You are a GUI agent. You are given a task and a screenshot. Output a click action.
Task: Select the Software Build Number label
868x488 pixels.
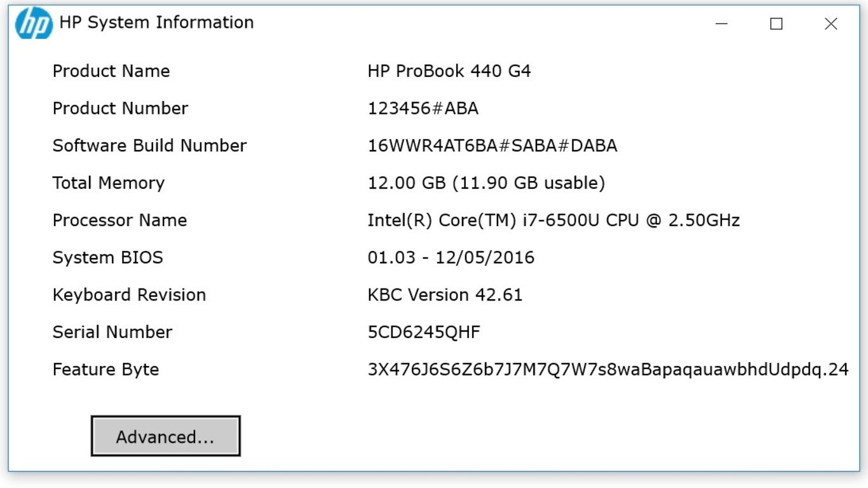click(149, 146)
